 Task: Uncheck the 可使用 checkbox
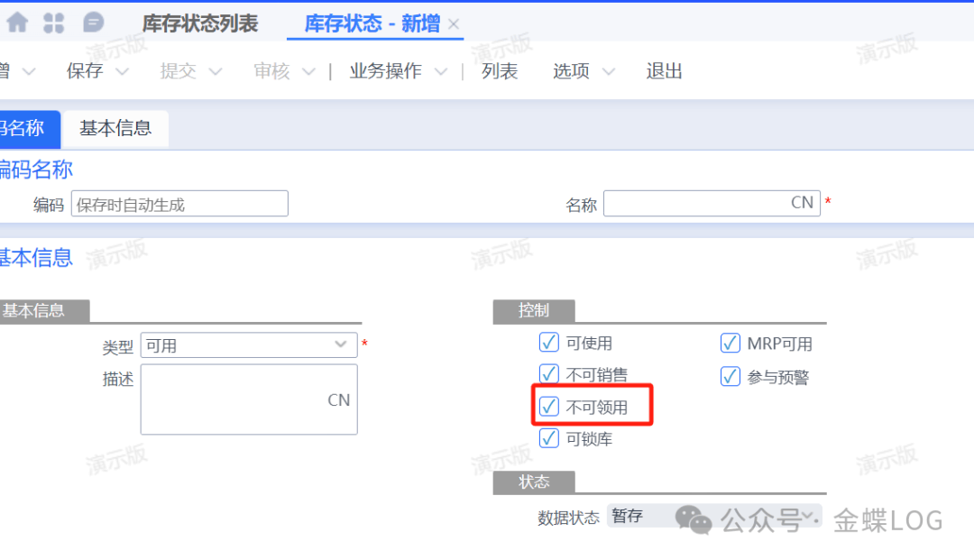click(x=549, y=343)
